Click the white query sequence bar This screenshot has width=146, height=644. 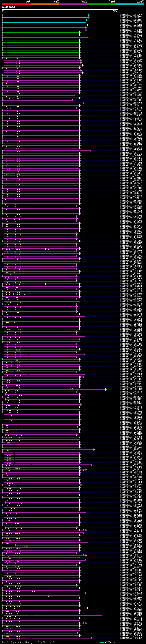coord(60,10)
